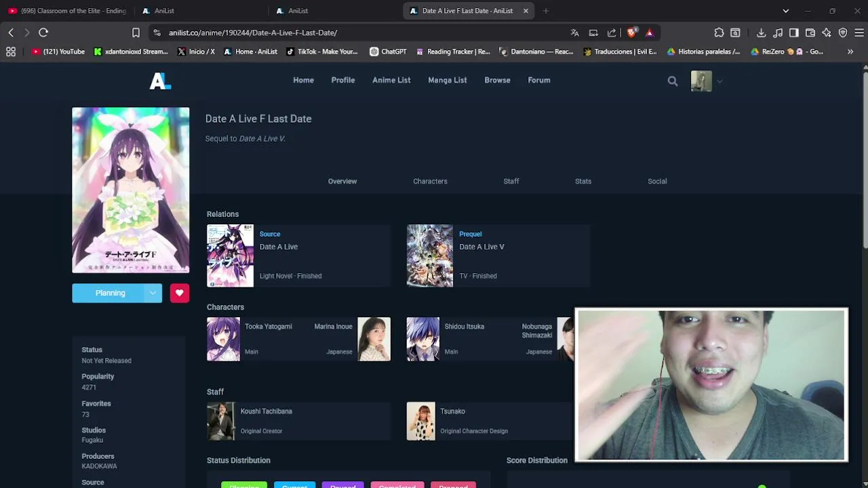
Task: Go back with browser back arrow
Action: (11, 33)
